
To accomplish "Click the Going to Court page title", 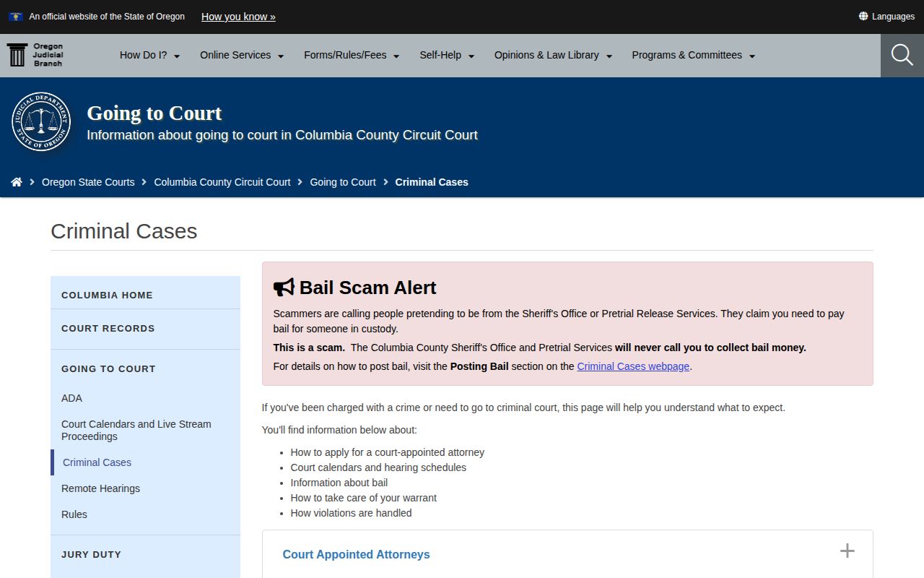I will point(154,113).
